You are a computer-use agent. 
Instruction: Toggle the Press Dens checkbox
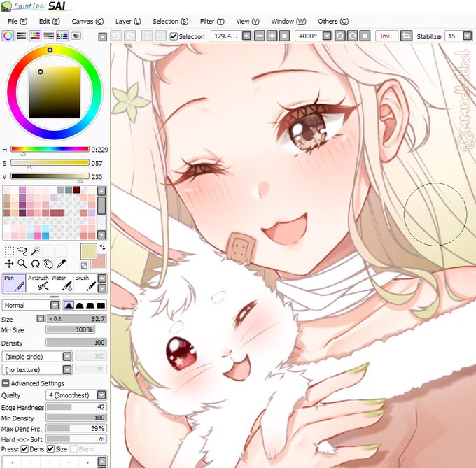point(24,448)
